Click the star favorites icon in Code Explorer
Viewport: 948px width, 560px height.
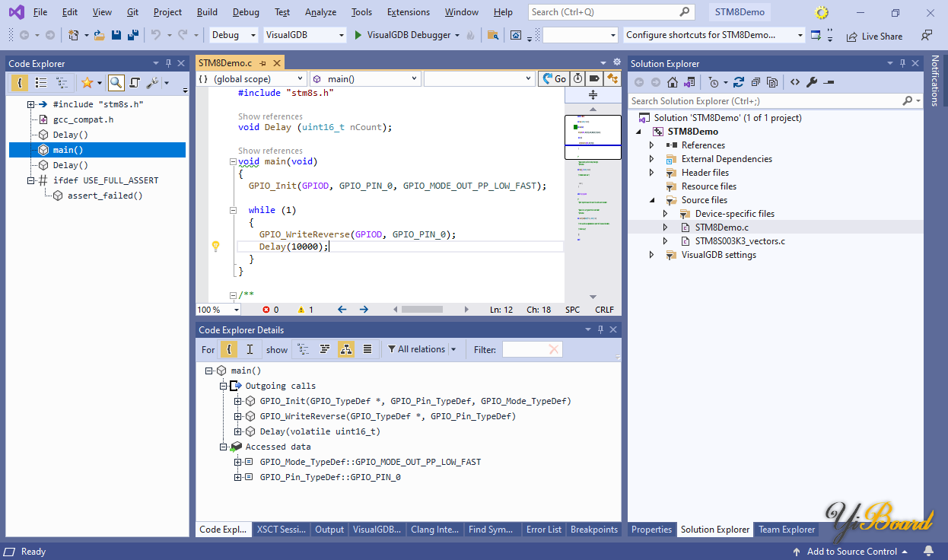click(87, 83)
